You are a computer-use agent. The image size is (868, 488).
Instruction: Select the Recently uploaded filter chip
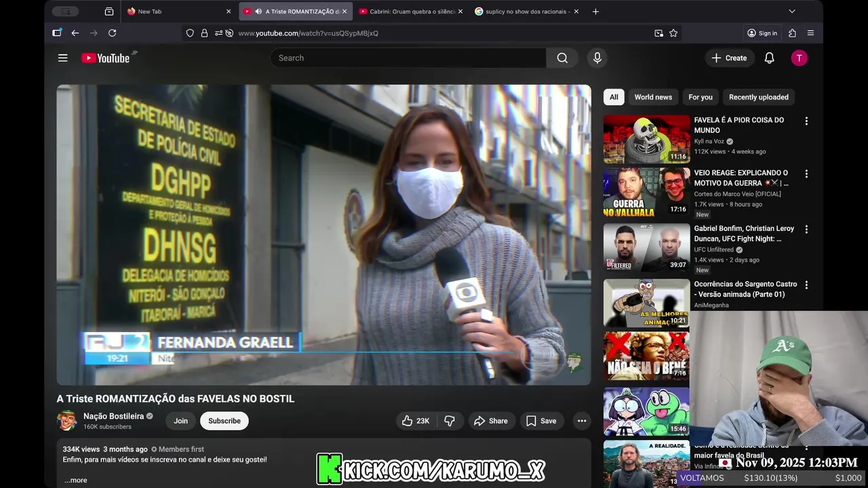(759, 97)
